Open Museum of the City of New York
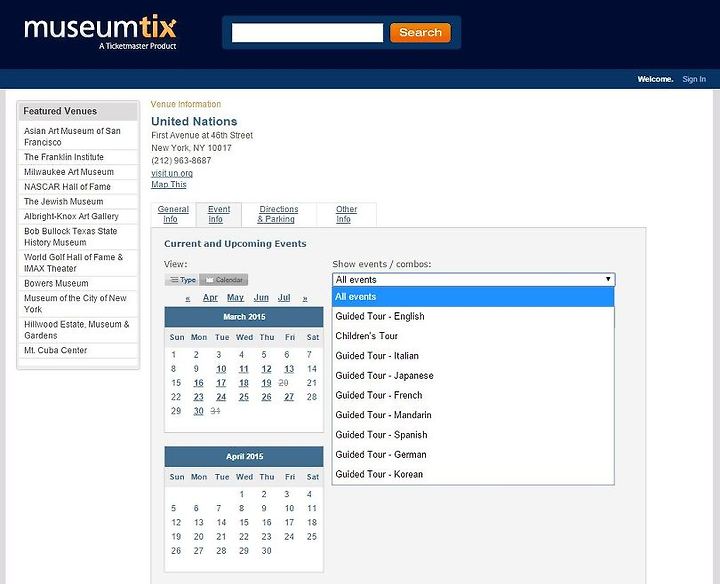Image resolution: width=720 pixels, height=584 pixels. coord(77,303)
